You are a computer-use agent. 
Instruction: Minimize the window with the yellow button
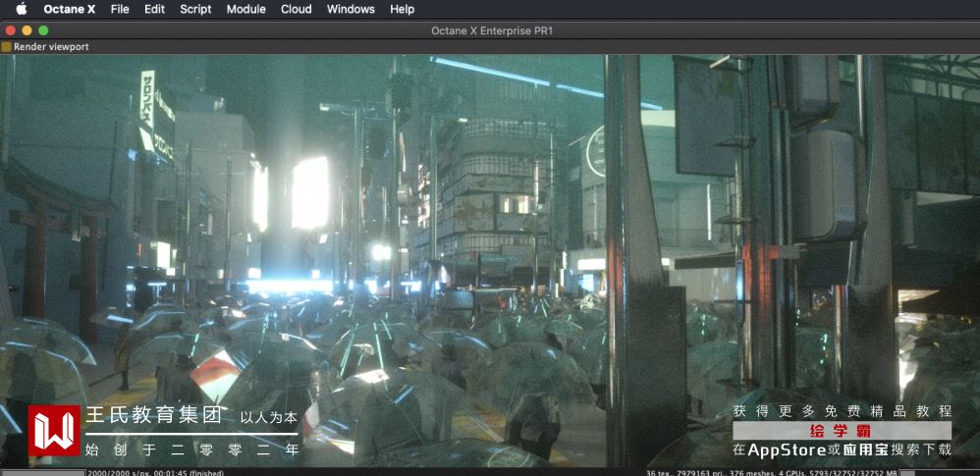[27, 30]
